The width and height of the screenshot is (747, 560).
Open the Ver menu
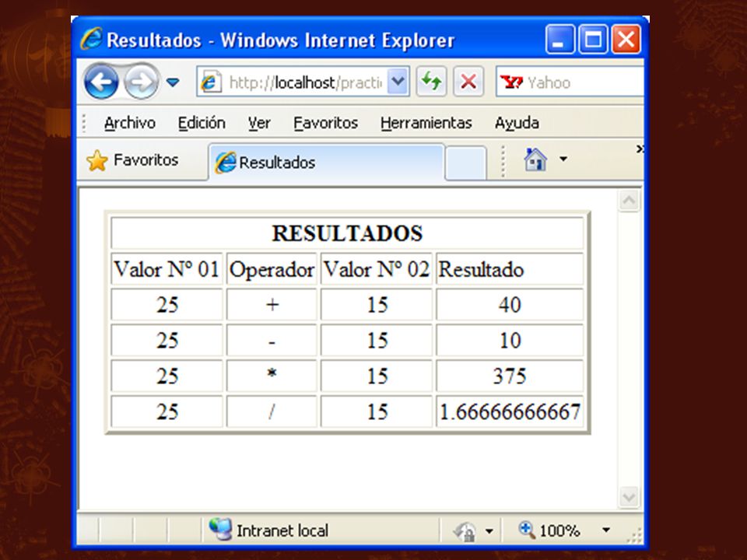(x=259, y=123)
